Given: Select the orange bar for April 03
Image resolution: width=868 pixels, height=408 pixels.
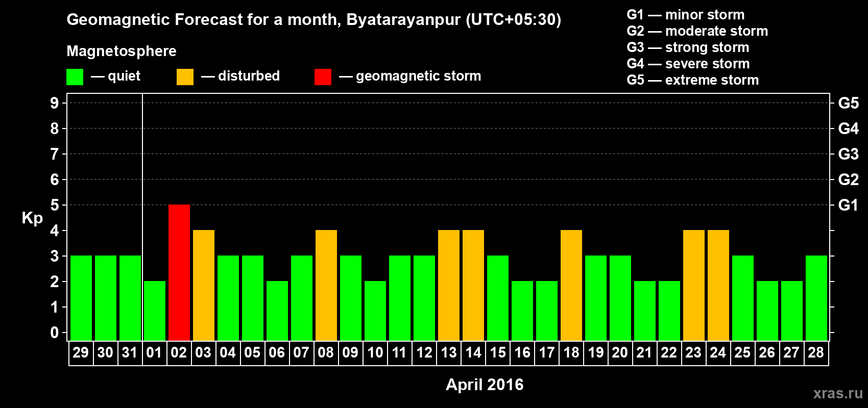Looking at the screenshot, I should [204, 285].
